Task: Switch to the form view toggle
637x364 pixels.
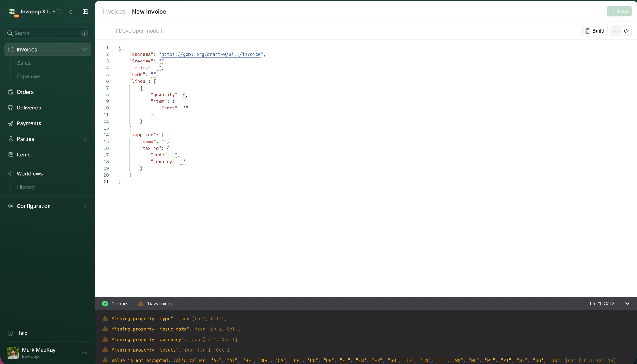Action: [616, 31]
